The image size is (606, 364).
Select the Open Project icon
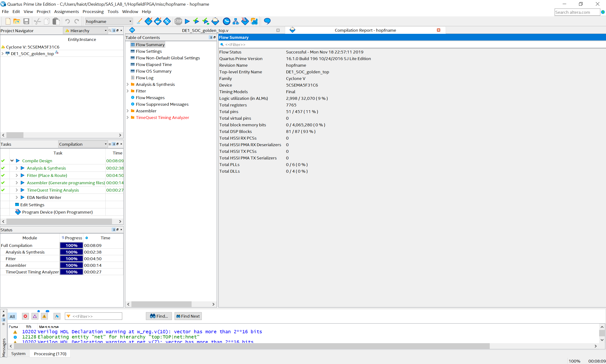[16, 21]
